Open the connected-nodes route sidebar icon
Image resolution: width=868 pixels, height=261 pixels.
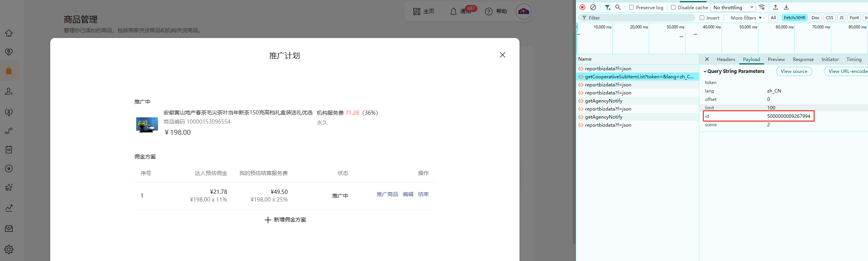click(x=9, y=131)
